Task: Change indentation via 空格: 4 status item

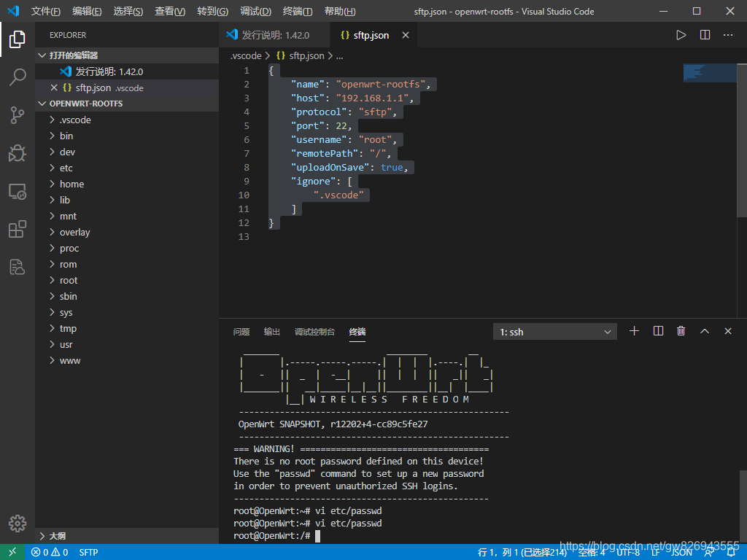Action: 591,553
